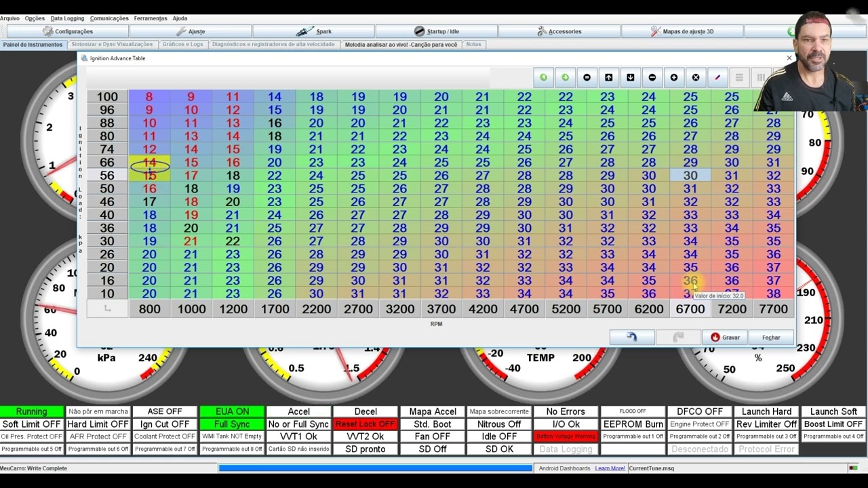The width and height of the screenshot is (868, 488).
Task: Click the red Battery Voltage Warning indicator
Action: coord(566,436)
